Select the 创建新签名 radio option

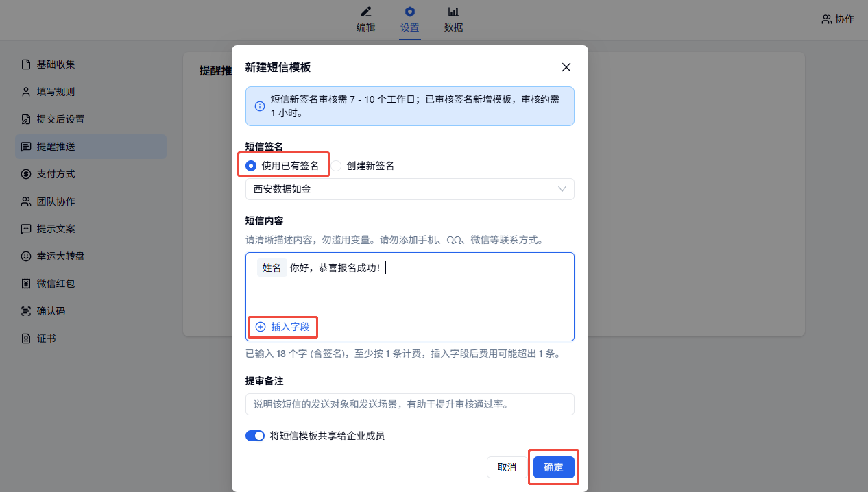(337, 166)
